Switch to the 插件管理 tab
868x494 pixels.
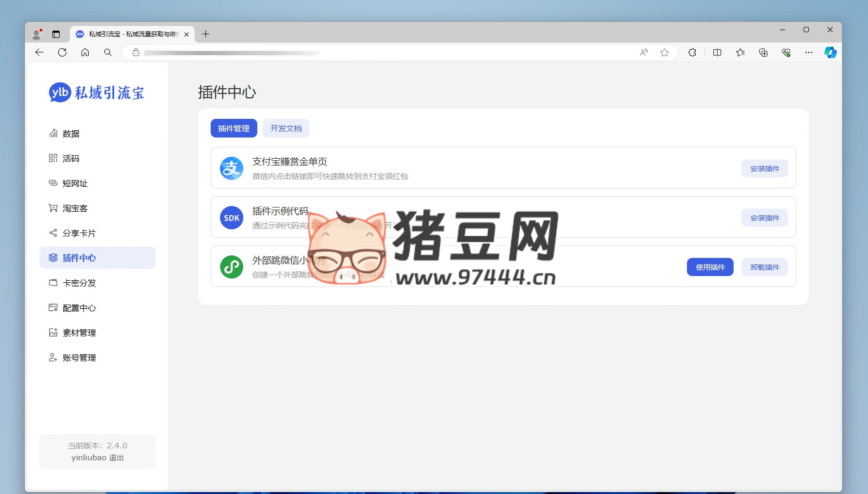tap(234, 128)
